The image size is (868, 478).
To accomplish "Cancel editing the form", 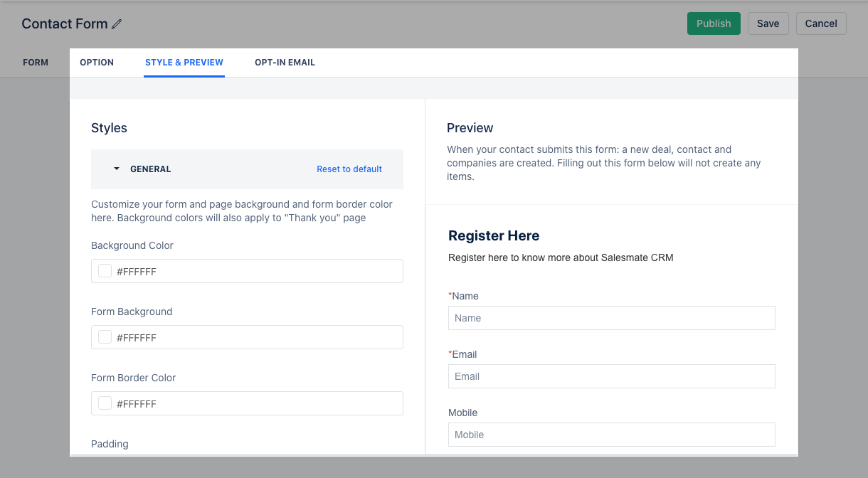I will point(821,23).
